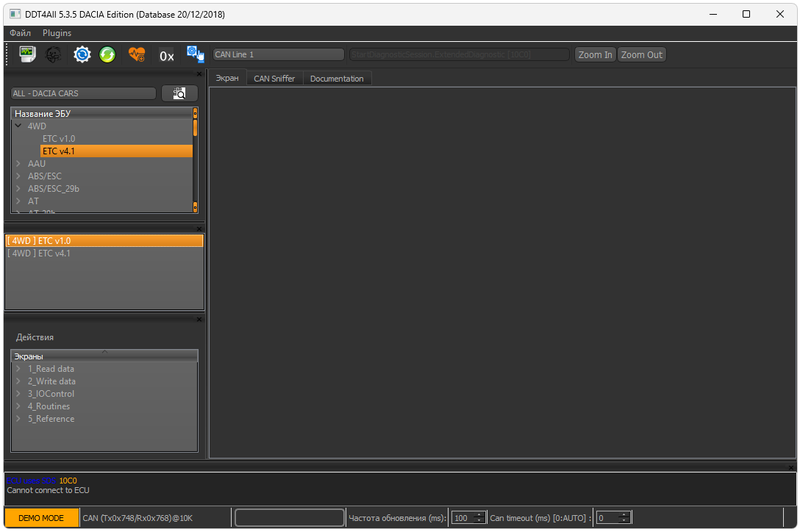Click the Название ЭБУ column header
Viewport: 800px width, 532px height.
coord(102,114)
